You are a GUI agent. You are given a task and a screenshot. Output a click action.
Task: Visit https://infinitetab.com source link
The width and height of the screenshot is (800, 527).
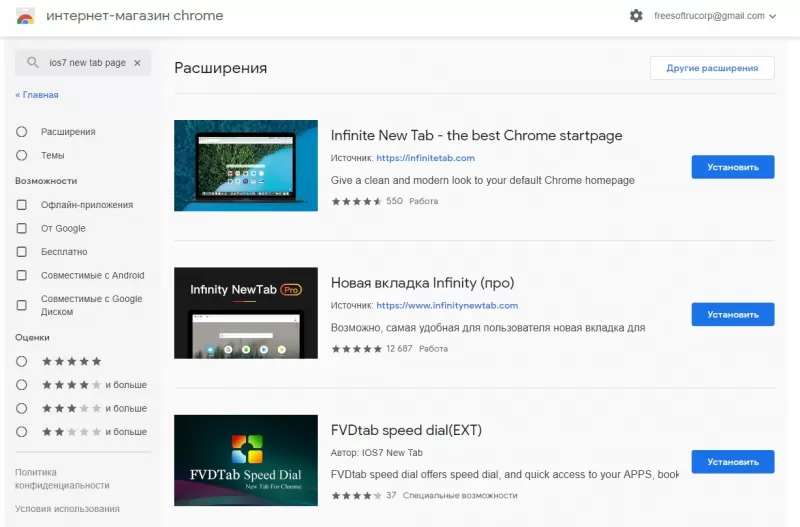(x=426, y=158)
